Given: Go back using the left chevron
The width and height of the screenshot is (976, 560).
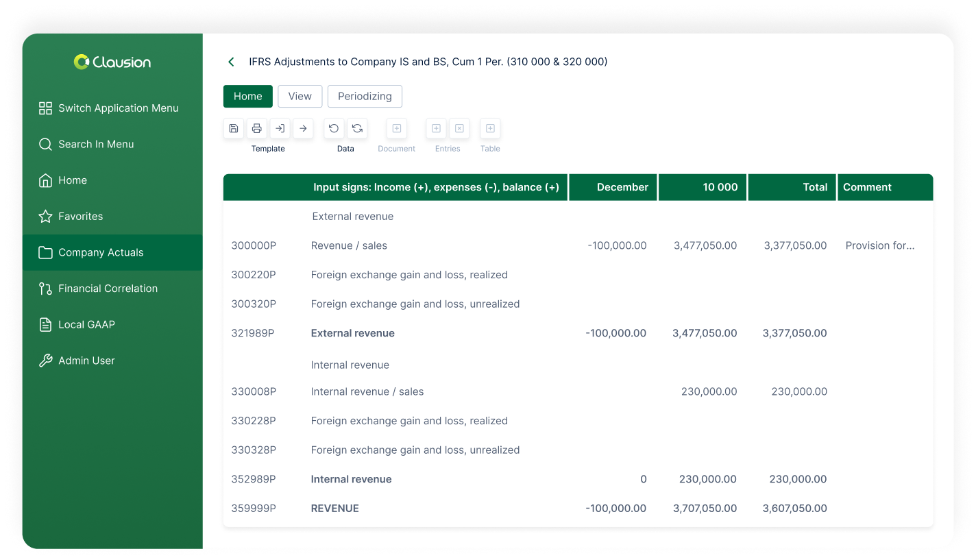Looking at the screenshot, I should [231, 62].
